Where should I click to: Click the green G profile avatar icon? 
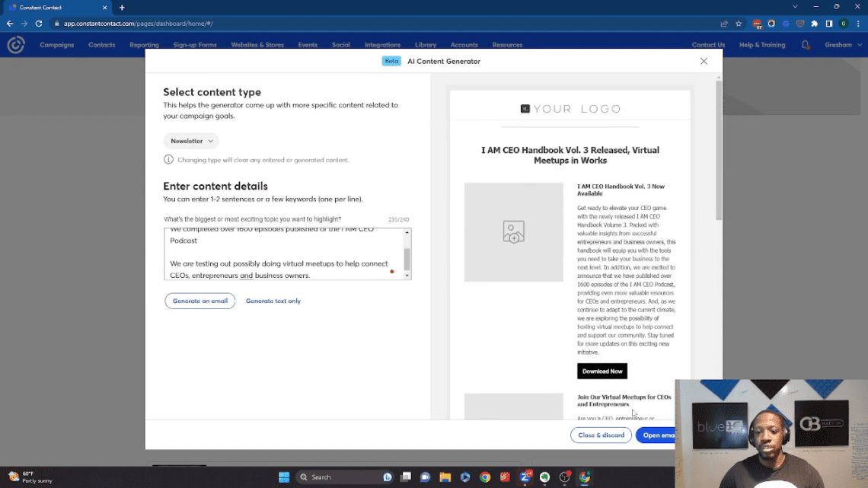coord(843,24)
